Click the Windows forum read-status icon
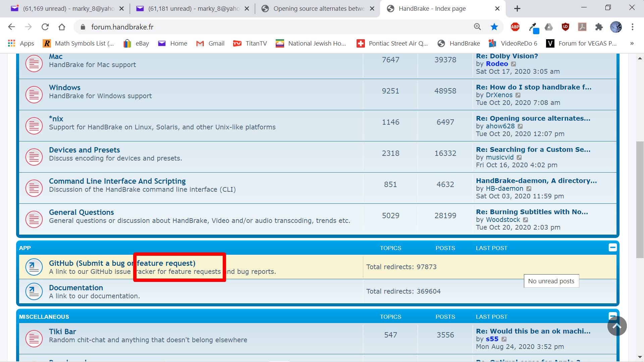The width and height of the screenshot is (644, 362). pyautogui.click(x=34, y=95)
